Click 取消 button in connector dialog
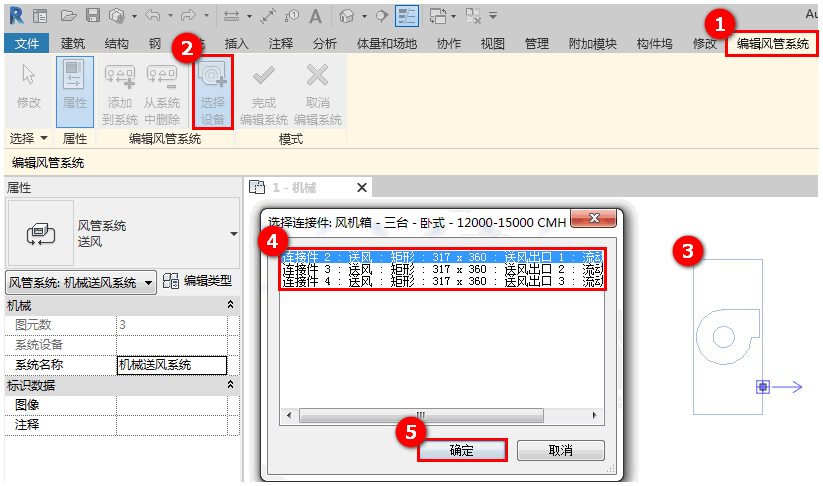The width and height of the screenshot is (823, 486). coord(561,450)
